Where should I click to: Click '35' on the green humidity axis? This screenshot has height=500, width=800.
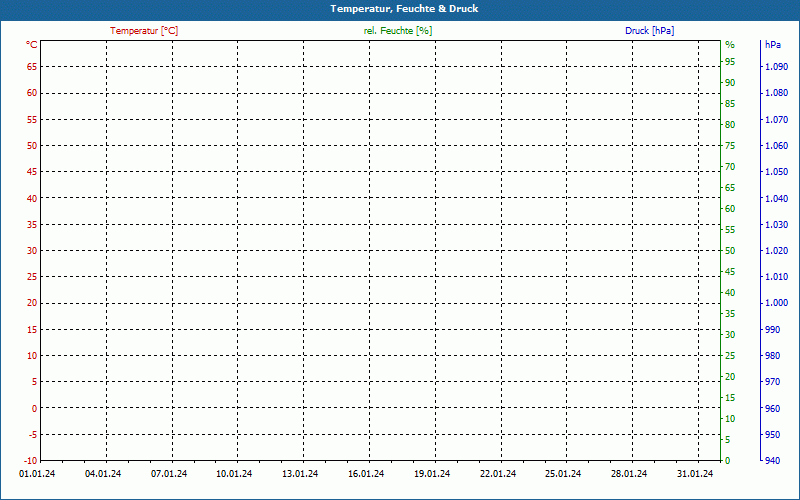pyautogui.click(x=730, y=314)
